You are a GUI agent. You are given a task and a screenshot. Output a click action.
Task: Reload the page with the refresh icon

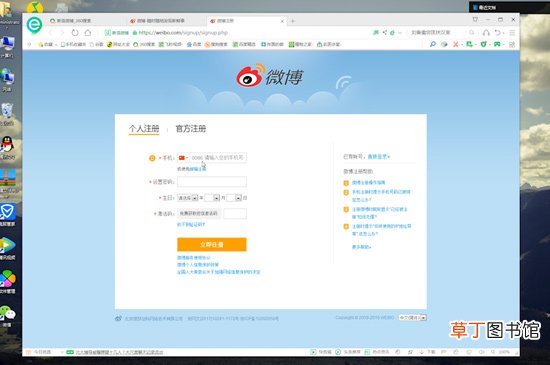coord(75,33)
